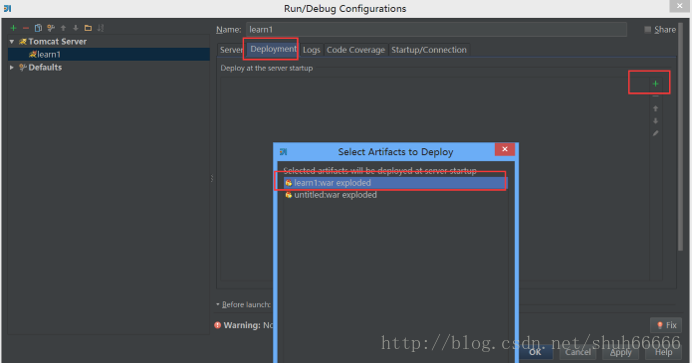The image size is (692, 363).
Task: Click the red warning icon
Action: pyautogui.click(x=218, y=325)
